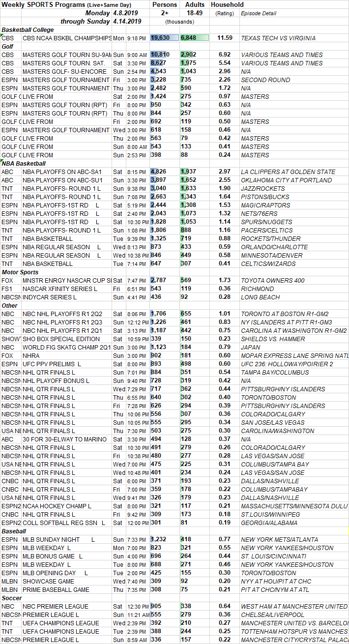Select LA CLIPPERS AT GOLDEN STATE detail
Screen dimensions: 349x644
tap(287, 172)
